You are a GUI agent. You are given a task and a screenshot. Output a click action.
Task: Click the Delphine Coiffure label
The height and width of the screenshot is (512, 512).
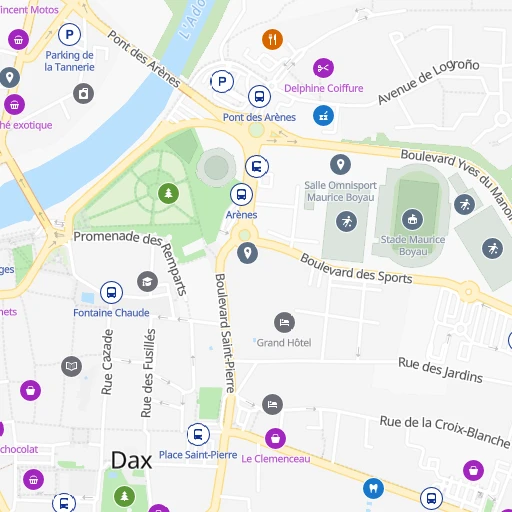[324, 88]
